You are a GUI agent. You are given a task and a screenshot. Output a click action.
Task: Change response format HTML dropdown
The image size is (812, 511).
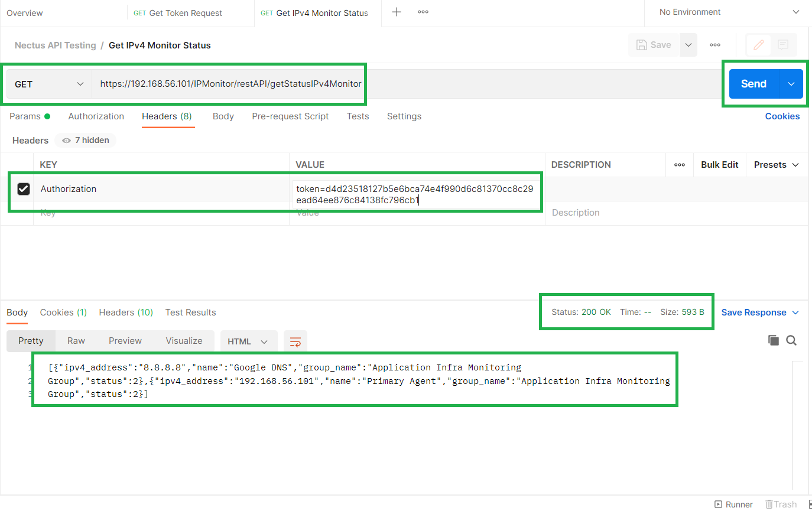click(248, 341)
